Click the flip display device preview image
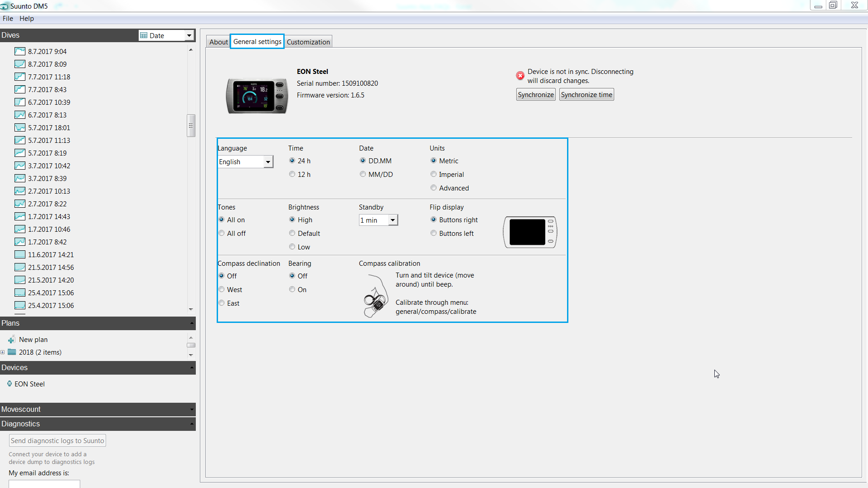868x488 pixels. point(530,232)
